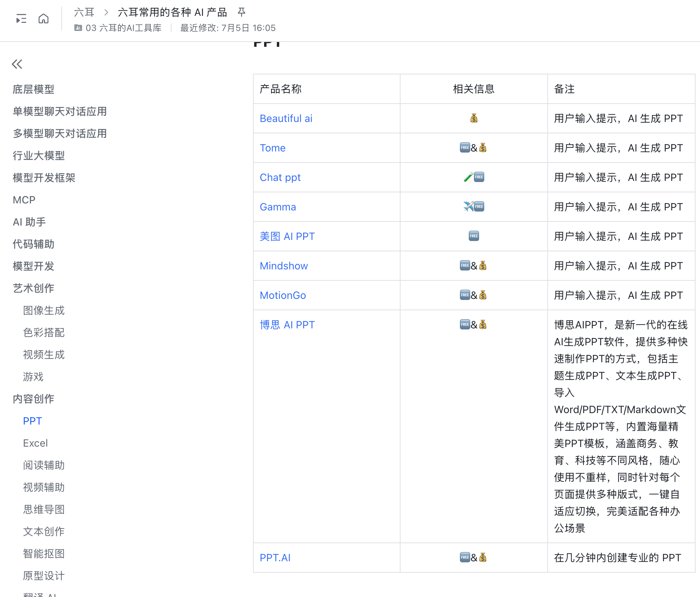
Task: Open the Mindshow link
Action: (284, 266)
